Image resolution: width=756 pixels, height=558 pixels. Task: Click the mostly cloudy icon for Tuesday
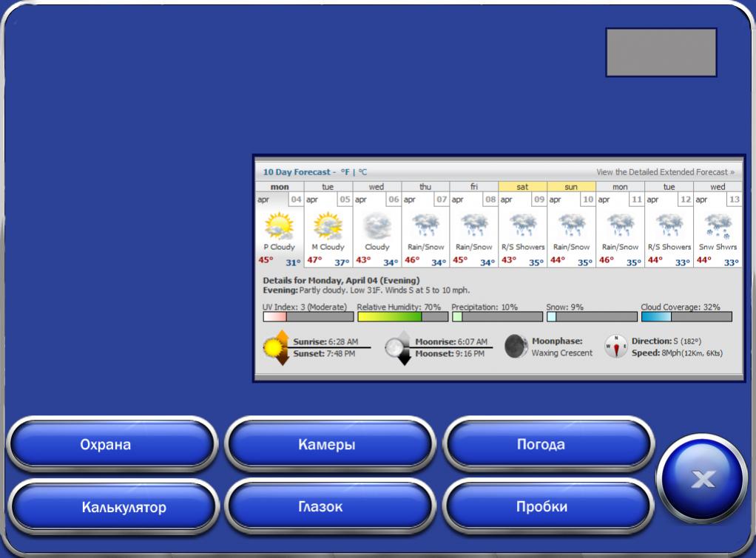328,225
